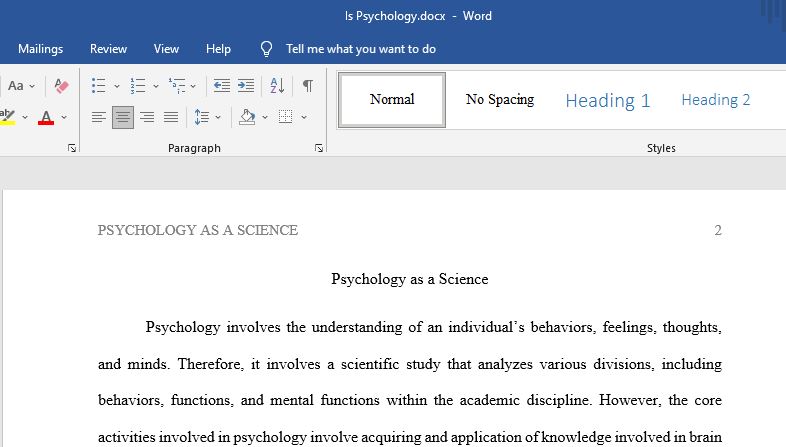
Task: Open the Help tab
Action: coord(218,49)
